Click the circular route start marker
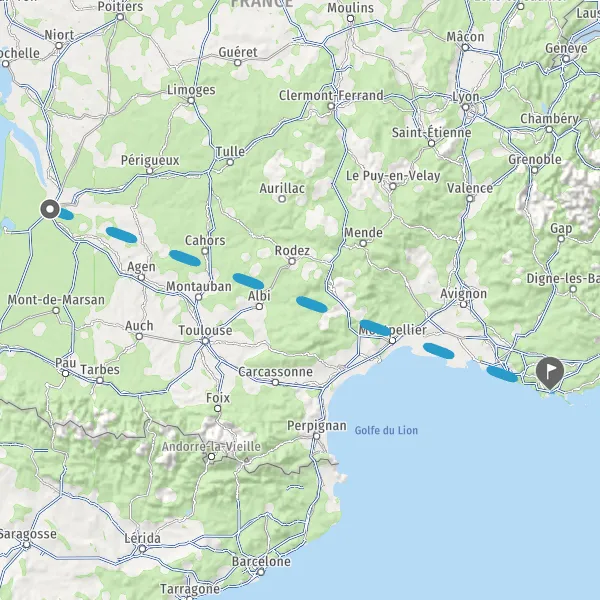Viewport: 600px width, 600px height. (x=50, y=209)
